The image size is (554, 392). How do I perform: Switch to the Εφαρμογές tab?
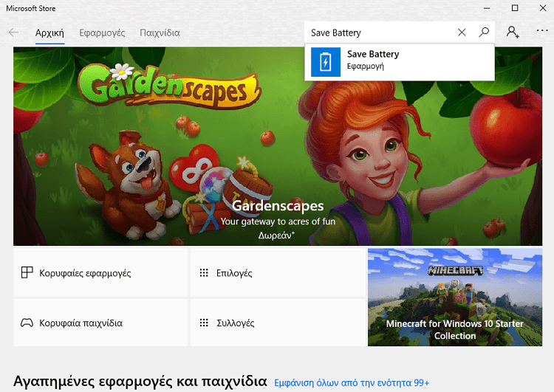tap(102, 32)
